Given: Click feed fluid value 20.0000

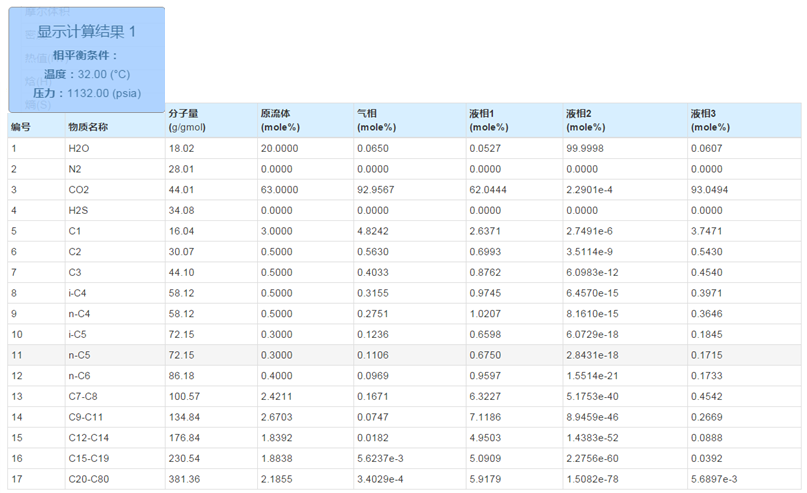Looking at the screenshot, I should pyautogui.click(x=279, y=148).
